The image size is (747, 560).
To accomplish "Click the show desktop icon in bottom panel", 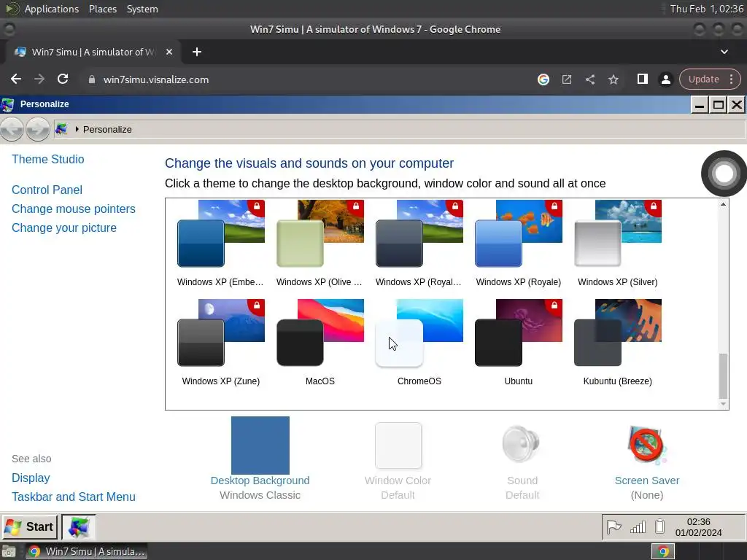I will point(9,552).
